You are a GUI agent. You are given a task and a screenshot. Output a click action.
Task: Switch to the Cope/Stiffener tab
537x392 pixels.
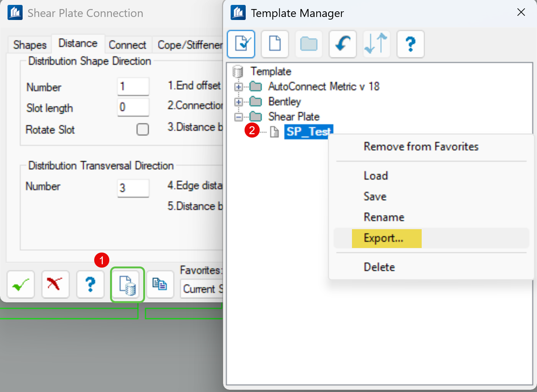click(188, 45)
